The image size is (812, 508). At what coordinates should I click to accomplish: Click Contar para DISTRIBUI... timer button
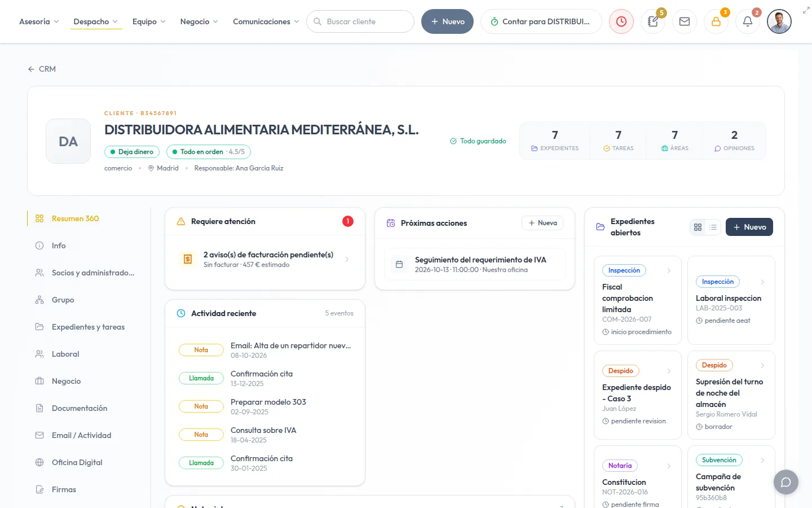[541, 21]
